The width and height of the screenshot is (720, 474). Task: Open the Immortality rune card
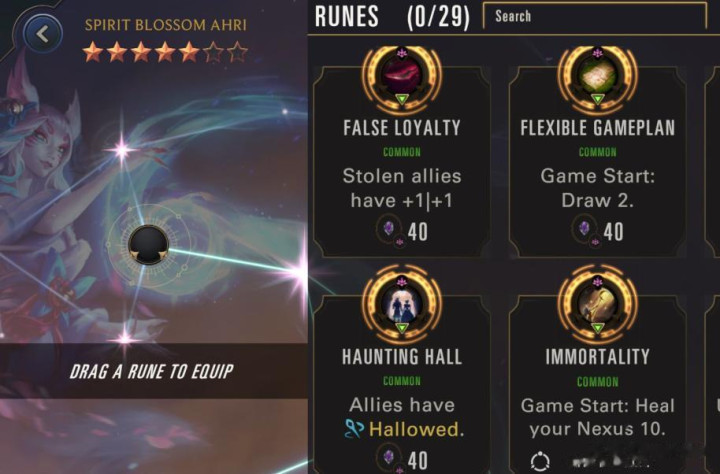tap(597, 385)
